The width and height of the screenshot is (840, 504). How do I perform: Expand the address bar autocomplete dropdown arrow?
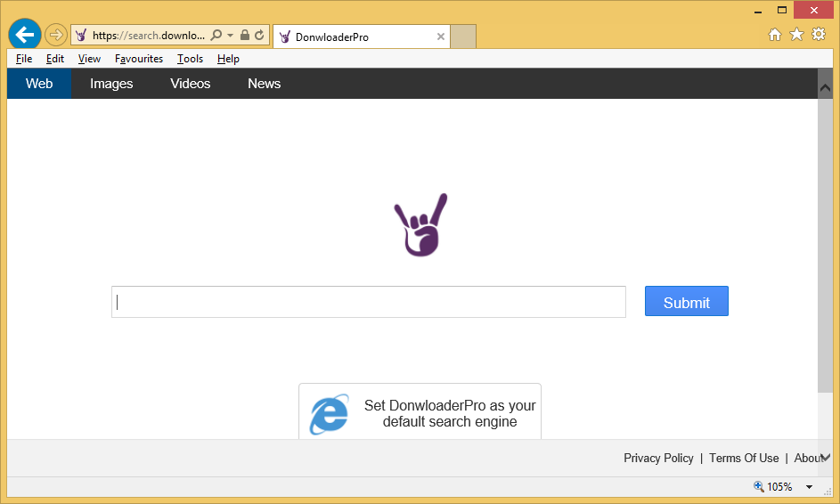231,36
